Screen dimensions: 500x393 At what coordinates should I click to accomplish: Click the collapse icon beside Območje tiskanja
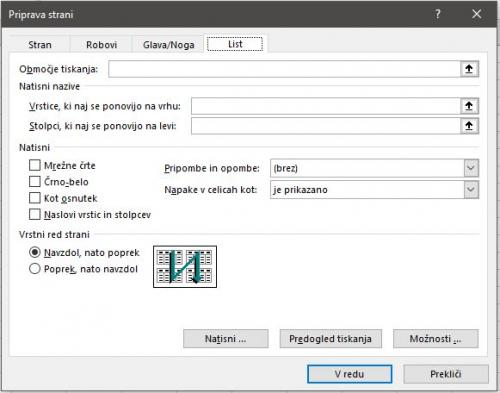click(469, 69)
